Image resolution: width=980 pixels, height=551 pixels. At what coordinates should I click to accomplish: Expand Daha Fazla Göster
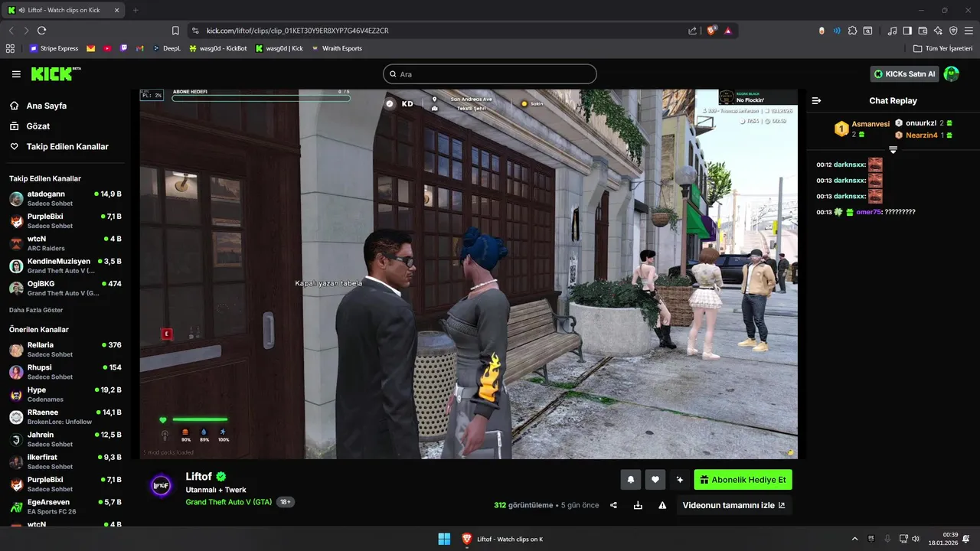click(36, 310)
